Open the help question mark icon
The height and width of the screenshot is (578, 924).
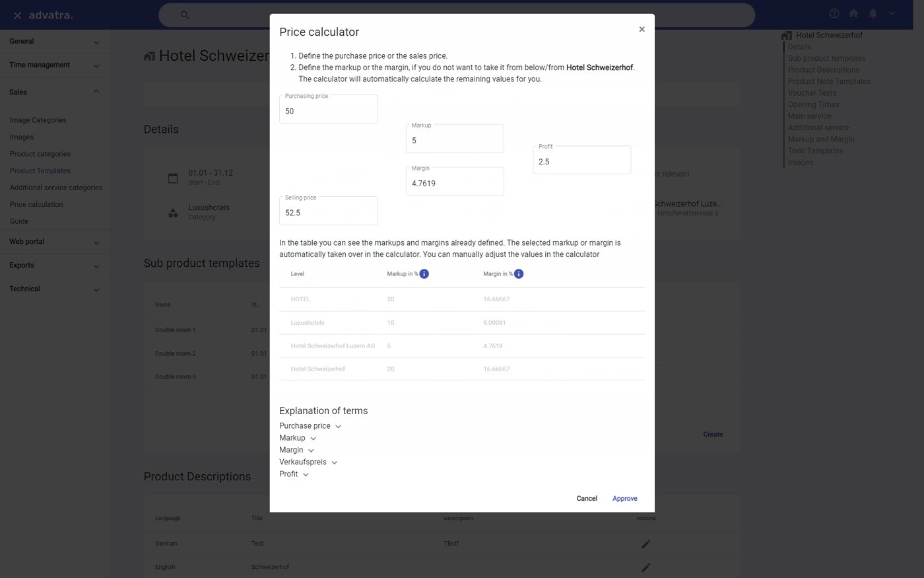[x=834, y=13]
